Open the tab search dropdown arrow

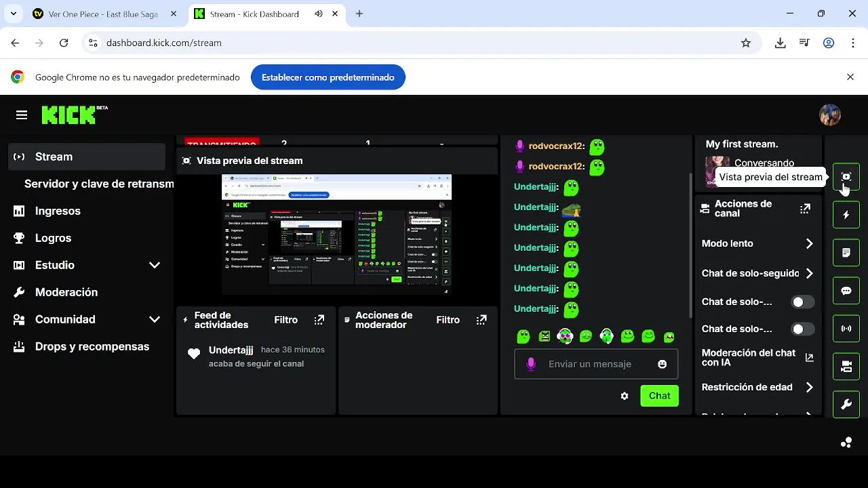(x=13, y=14)
